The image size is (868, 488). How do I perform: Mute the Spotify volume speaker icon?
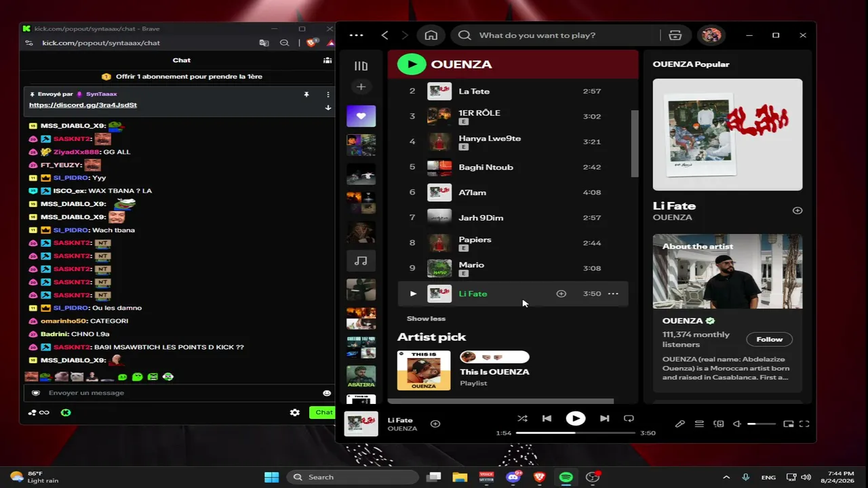(x=738, y=424)
